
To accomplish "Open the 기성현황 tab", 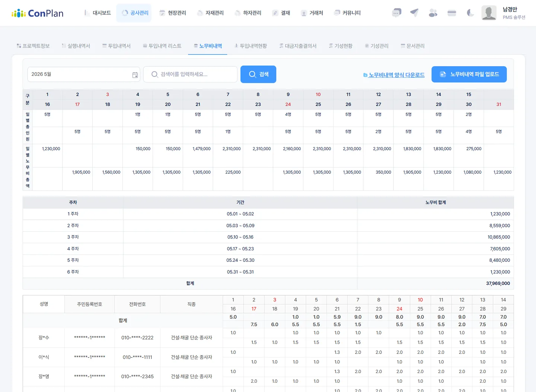I will 341,46.
